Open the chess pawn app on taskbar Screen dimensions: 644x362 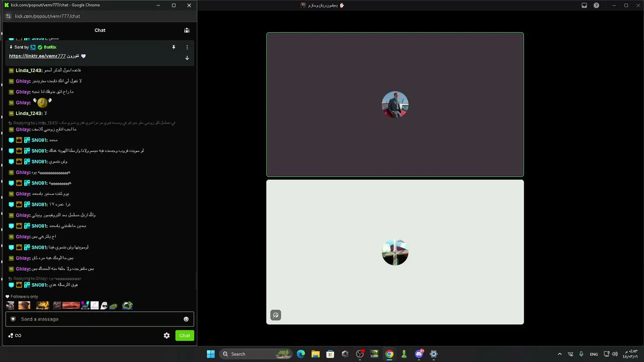[x=404, y=354]
